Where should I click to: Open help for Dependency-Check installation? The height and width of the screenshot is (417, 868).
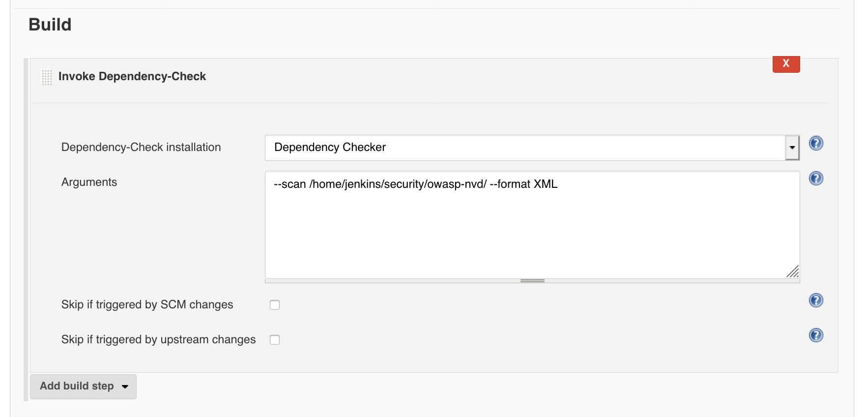(815, 143)
